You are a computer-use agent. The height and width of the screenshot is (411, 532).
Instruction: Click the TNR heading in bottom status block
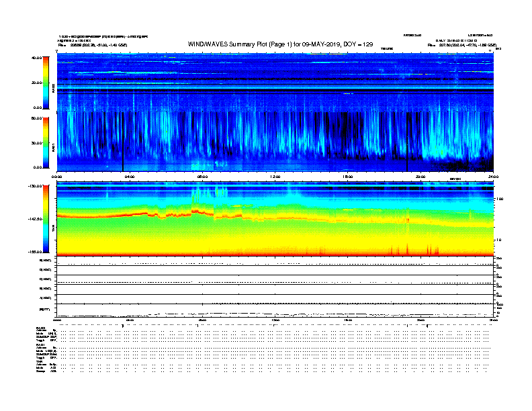coord(39,361)
